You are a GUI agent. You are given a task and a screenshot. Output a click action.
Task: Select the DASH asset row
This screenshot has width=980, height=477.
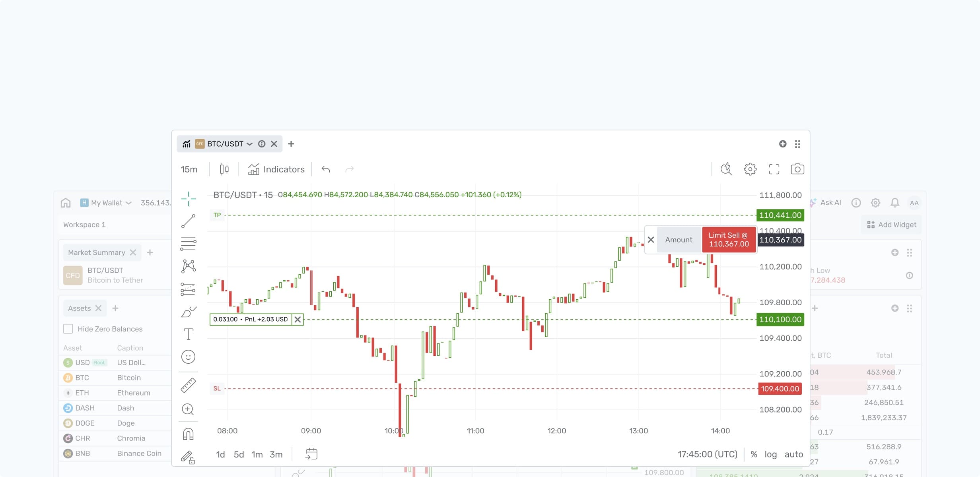(115, 408)
